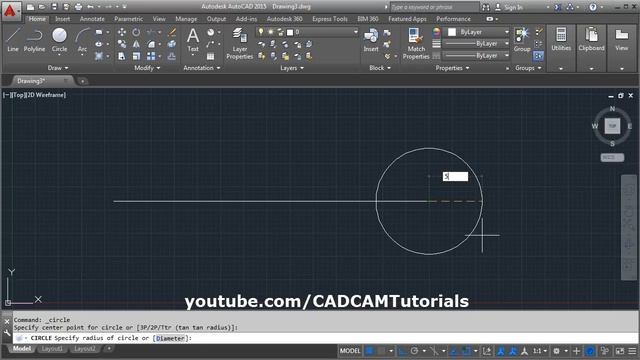Click the Insert block icon
This screenshot has width=640, height=360.
pos(371,40)
